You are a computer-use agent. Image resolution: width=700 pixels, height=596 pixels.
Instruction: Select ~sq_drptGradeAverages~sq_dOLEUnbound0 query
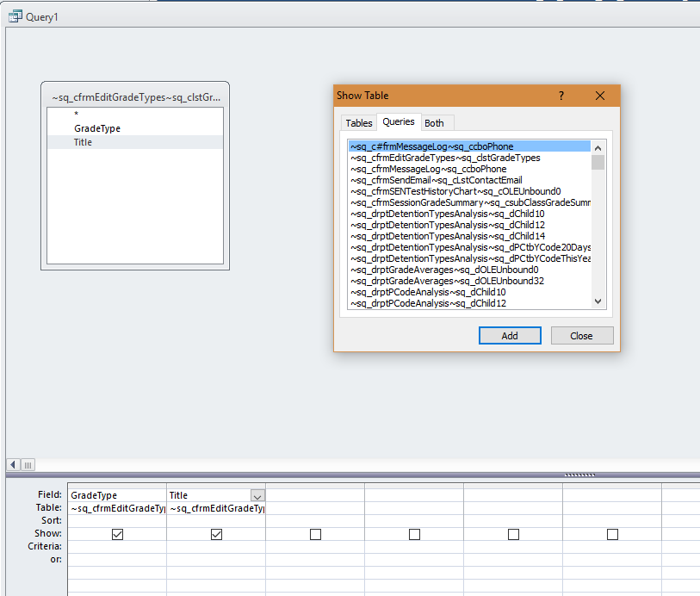click(469, 270)
